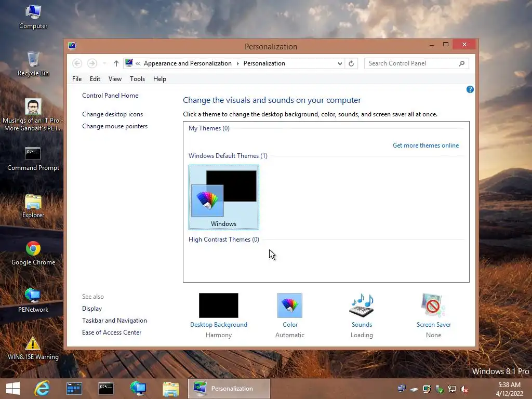Select the Recycle Bin desktop icon
This screenshot has height=399, width=532.
click(x=33, y=64)
